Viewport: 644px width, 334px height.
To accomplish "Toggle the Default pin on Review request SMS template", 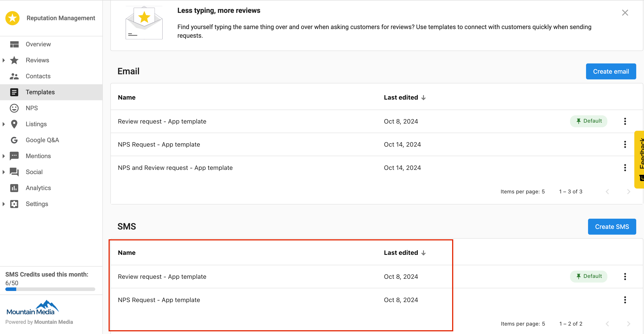I will (588, 276).
